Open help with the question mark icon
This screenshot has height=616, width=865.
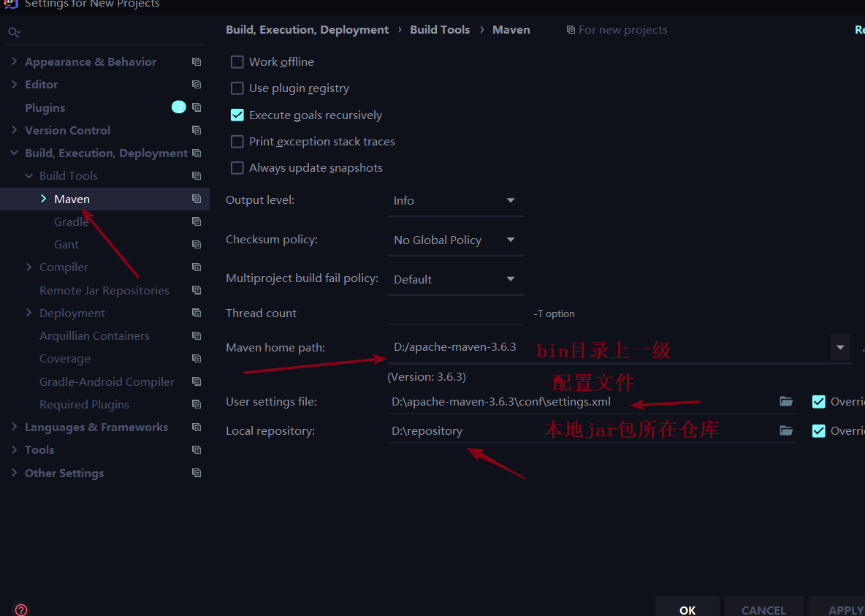click(21, 609)
